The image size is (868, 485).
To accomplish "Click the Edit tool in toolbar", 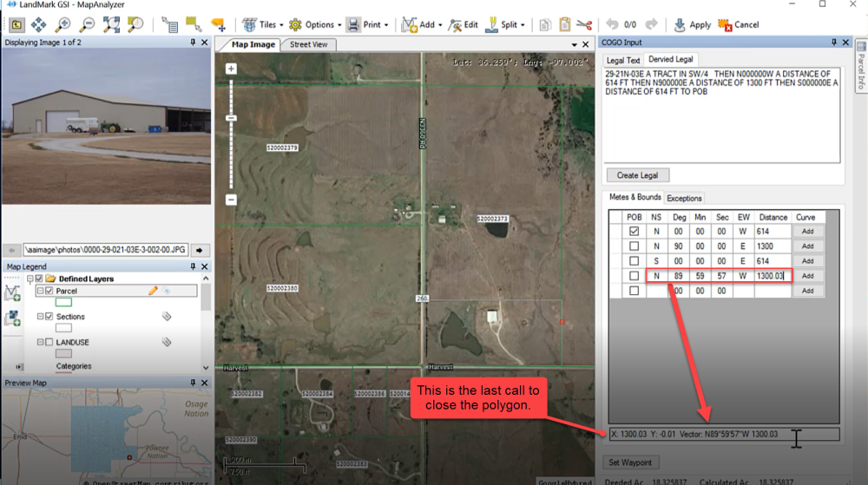I will (464, 25).
